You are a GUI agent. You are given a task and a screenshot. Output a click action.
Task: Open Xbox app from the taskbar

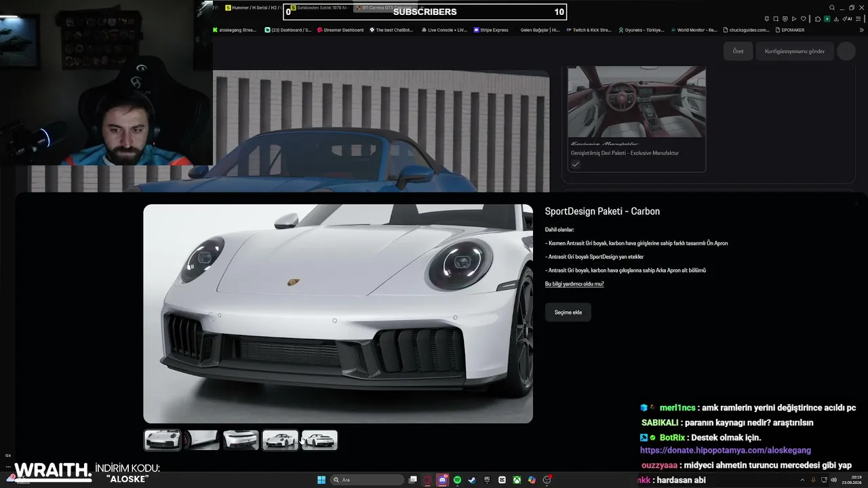(x=517, y=480)
